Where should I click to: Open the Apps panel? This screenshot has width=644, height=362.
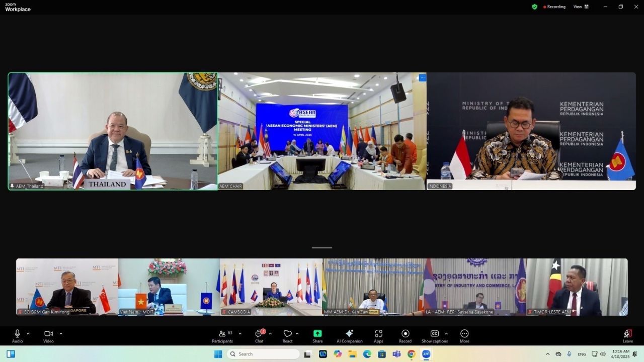(x=378, y=335)
